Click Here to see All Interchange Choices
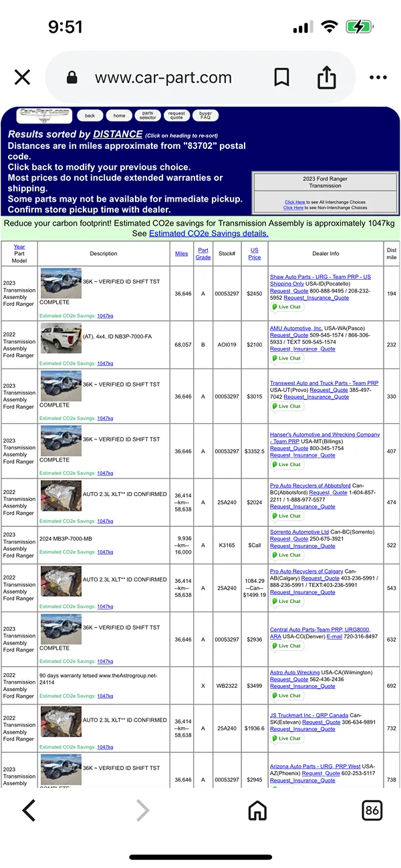Viewport: 401px width, 868px height. (x=295, y=202)
